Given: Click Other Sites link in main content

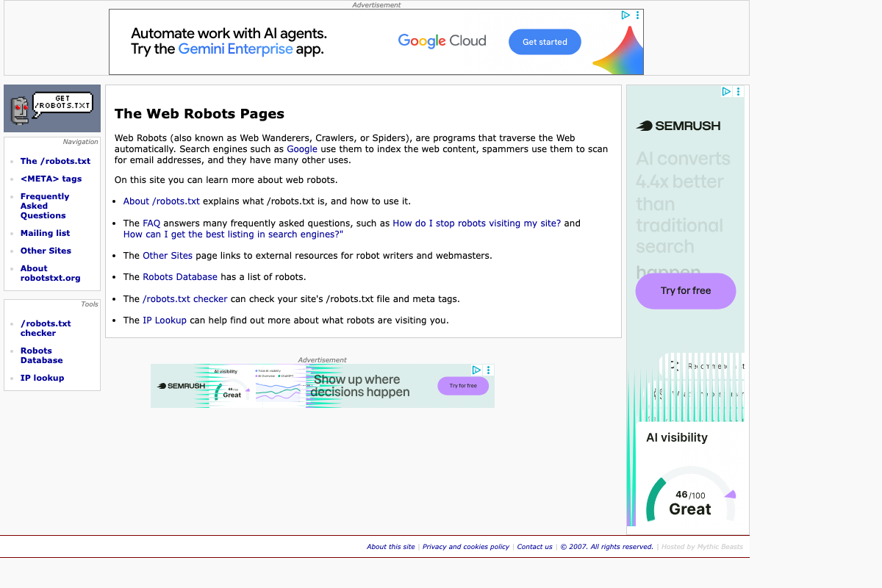Looking at the screenshot, I should pos(168,256).
